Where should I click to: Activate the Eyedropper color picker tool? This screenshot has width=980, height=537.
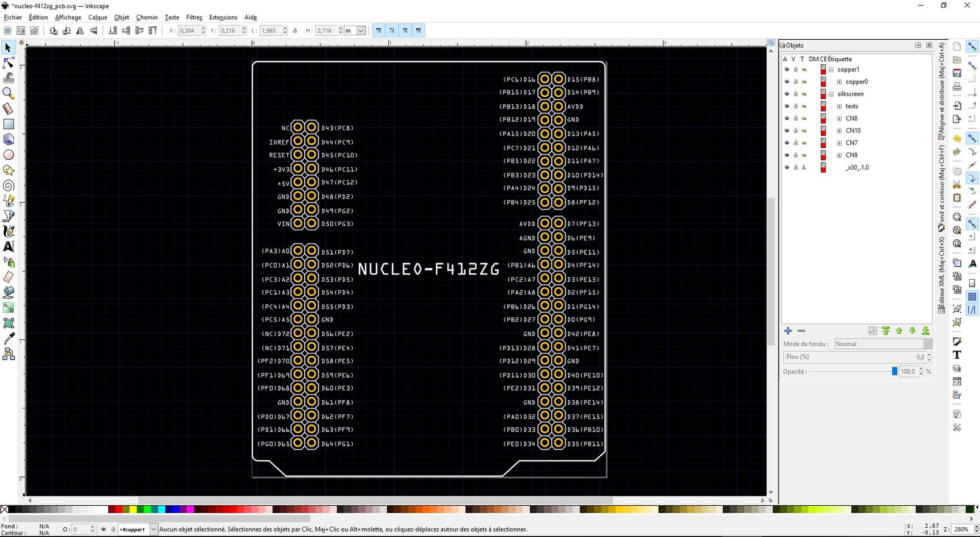click(x=9, y=339)
